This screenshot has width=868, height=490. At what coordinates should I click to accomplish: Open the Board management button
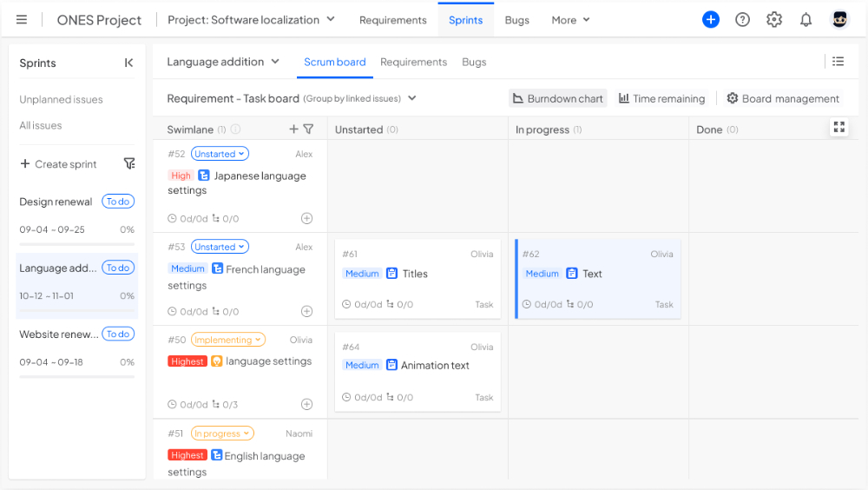click(x=783, y=98)
